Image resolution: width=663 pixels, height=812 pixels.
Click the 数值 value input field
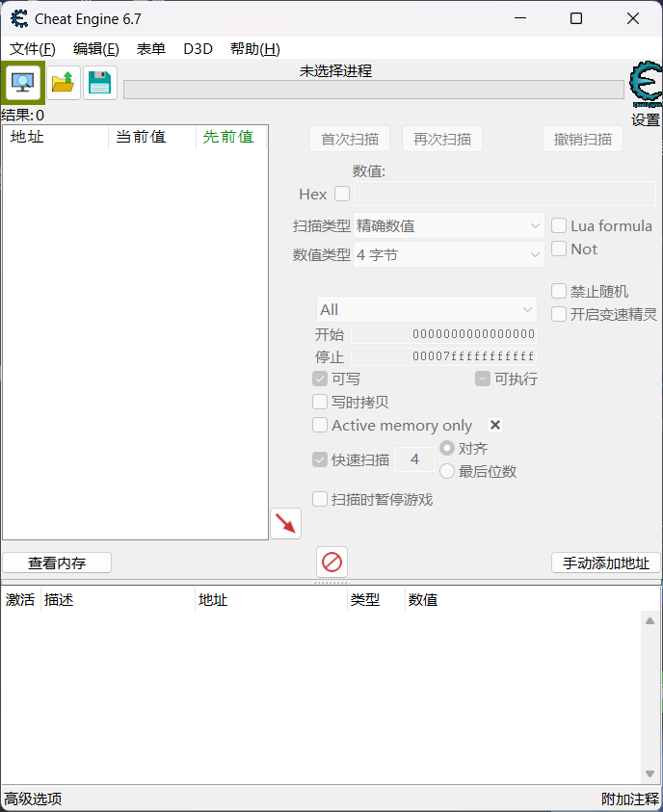click(x=505, y=194)
